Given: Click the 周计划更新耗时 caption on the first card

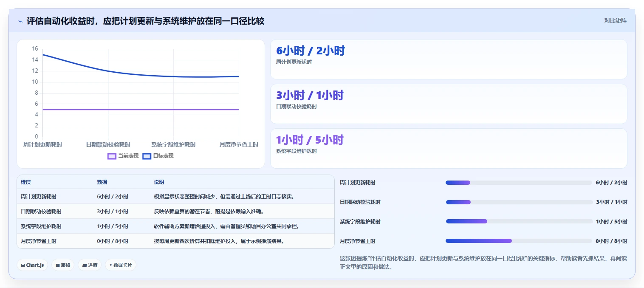Looking at the screenshot, I should click(294, 62).
